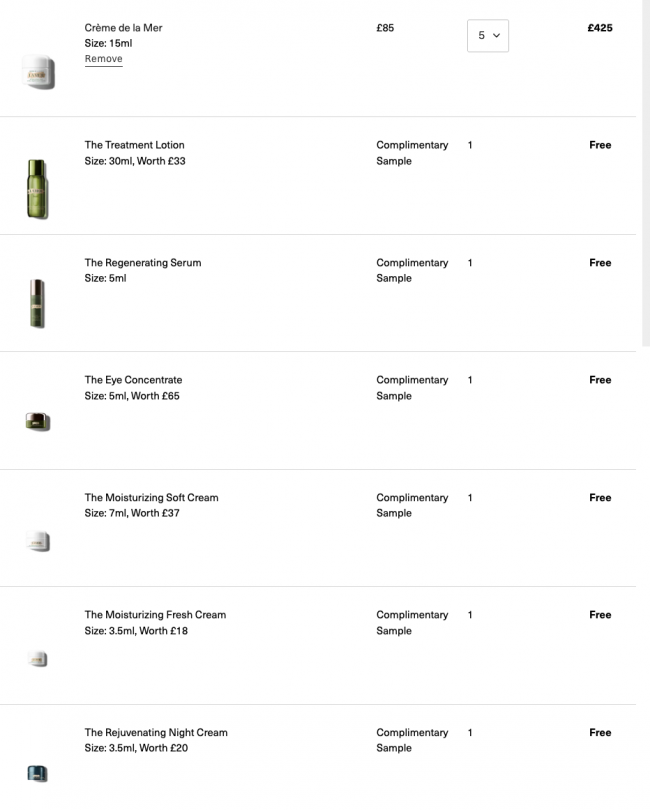Click The Eye Concentrate jar image
The height and width of the screenshot is (810, 650).
coord(38,422)
